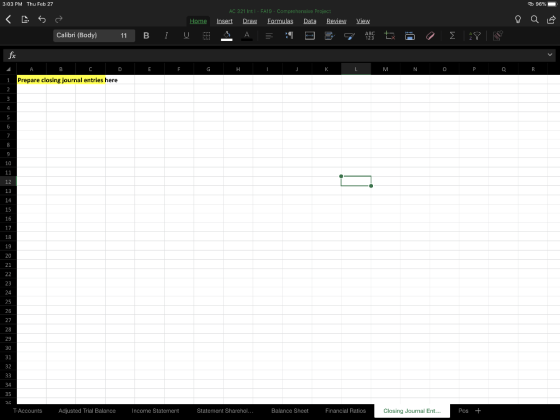Toggle bold formatting
Image resolution: width=560 pixels, height=420 pixels.
coord(146,35)
